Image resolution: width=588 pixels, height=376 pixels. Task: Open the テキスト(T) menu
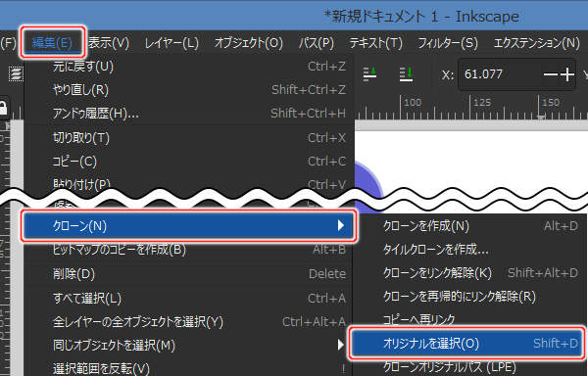coord(375,43)
